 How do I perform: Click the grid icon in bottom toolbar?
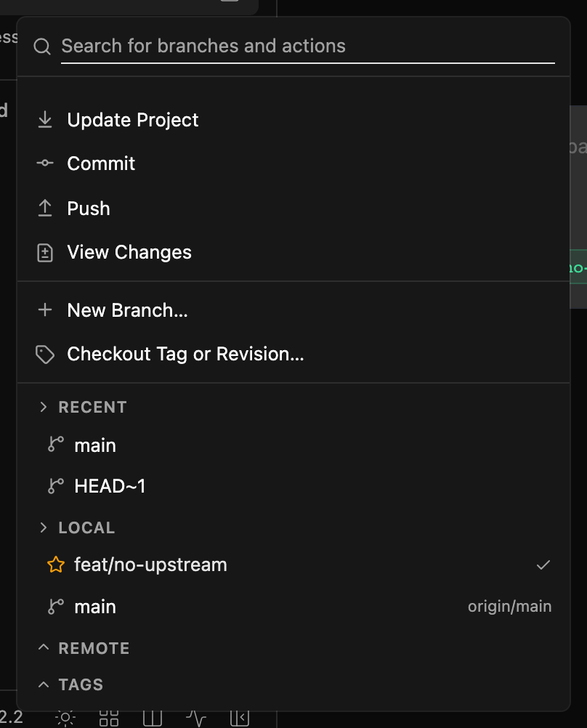(109, 719)
